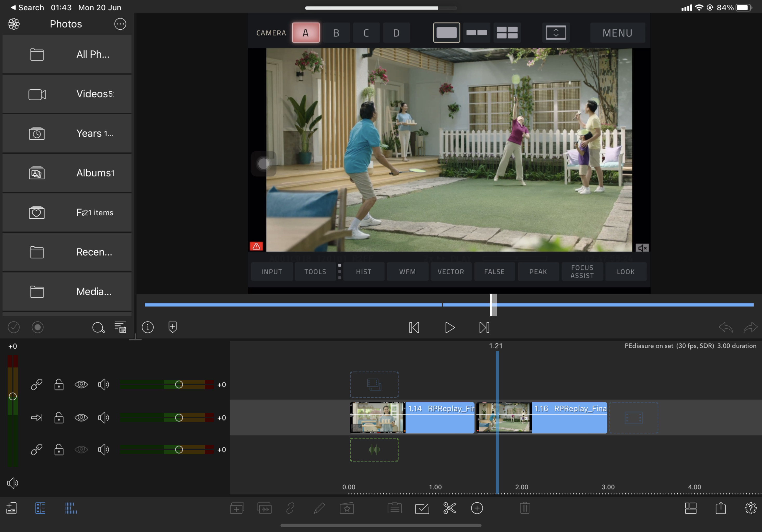Screen dimensions: 762x532
Task: Click the add audio clip icon
Action: point(265,508)
